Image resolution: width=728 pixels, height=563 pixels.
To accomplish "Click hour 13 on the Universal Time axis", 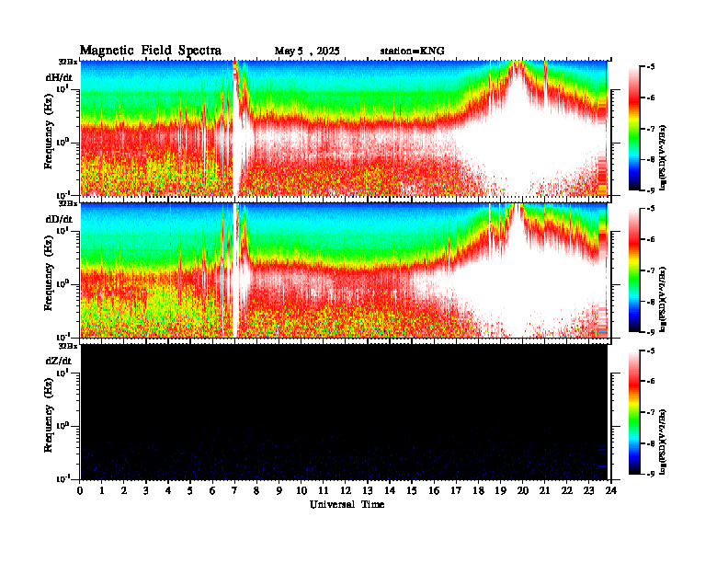I will pyautogui.click(x=368, y=490).
